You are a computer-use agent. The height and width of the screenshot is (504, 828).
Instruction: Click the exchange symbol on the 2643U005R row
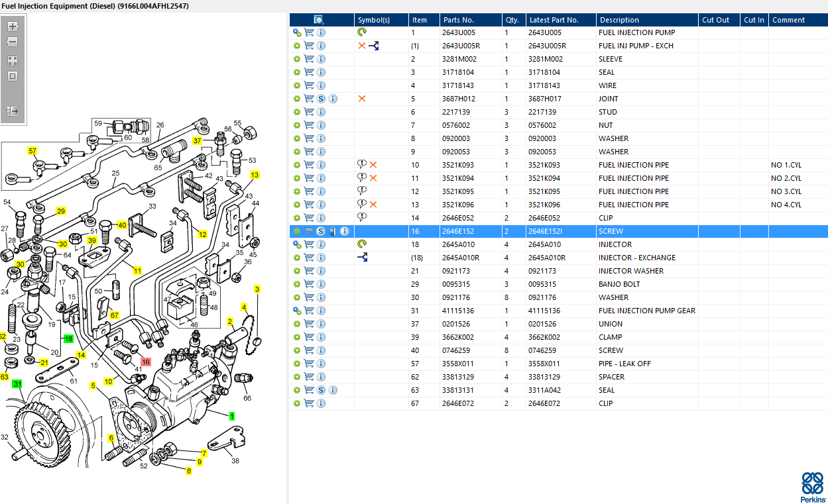point(374,46)
